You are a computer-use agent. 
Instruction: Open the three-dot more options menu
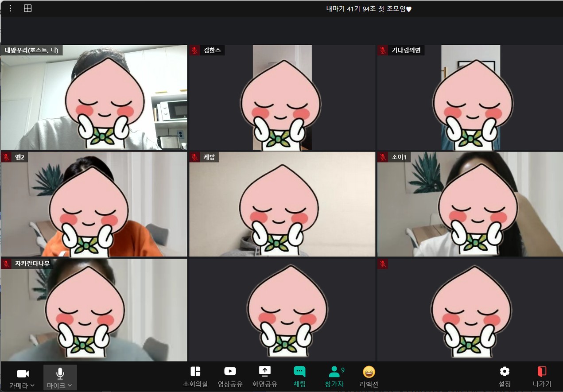[11, 8]
